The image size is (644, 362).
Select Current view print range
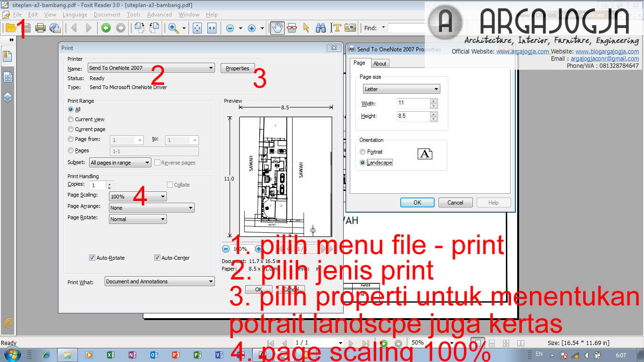(x=71, y=119)
